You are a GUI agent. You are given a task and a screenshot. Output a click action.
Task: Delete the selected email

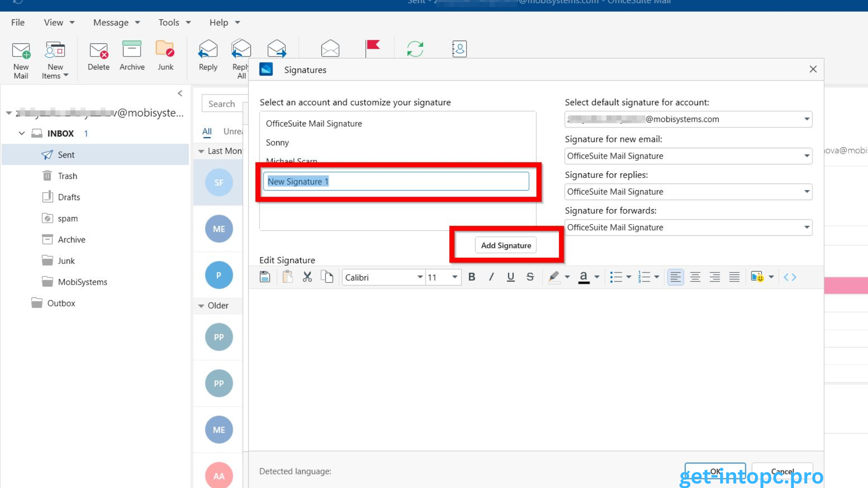pos(99,57)
